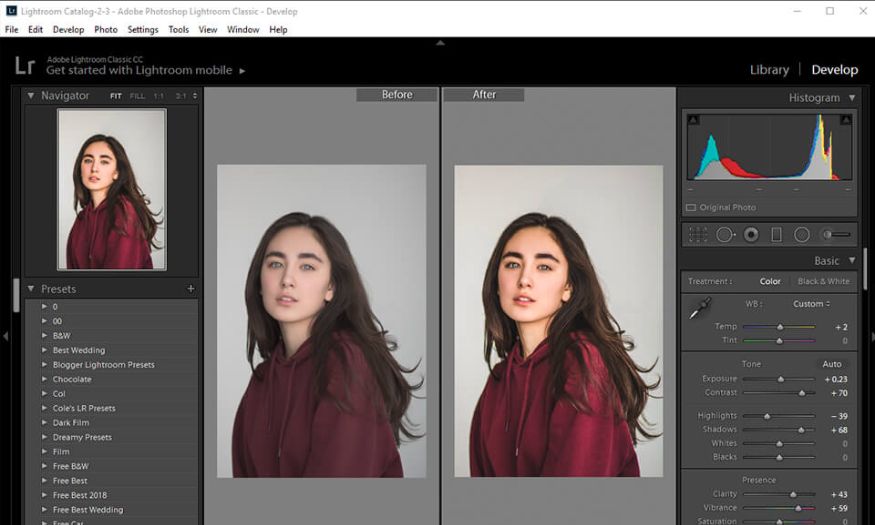875x525 pixels.
Task: Click the Exposure slider handle
Action: coord(781,379)
